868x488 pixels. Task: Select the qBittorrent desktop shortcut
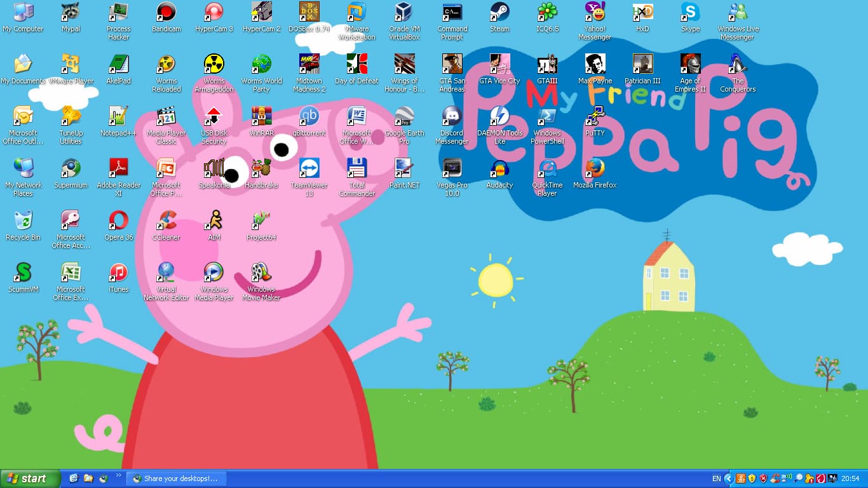[x=309, y=116]
